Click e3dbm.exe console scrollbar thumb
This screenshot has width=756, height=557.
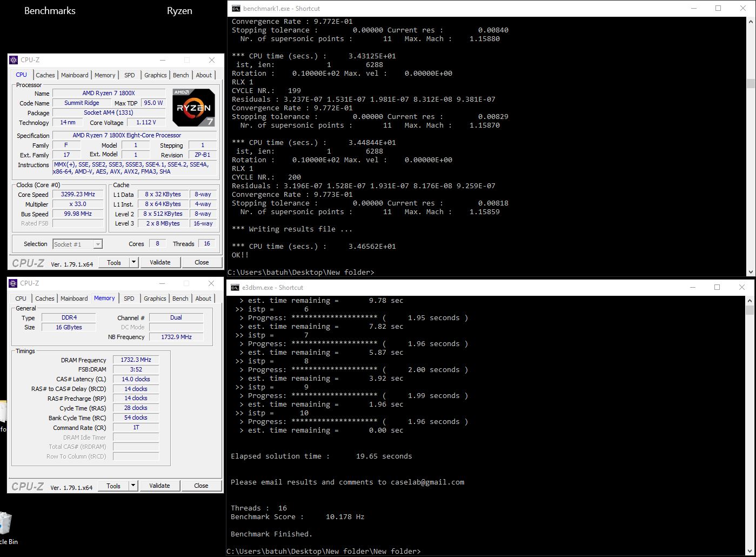click(750, 310)
